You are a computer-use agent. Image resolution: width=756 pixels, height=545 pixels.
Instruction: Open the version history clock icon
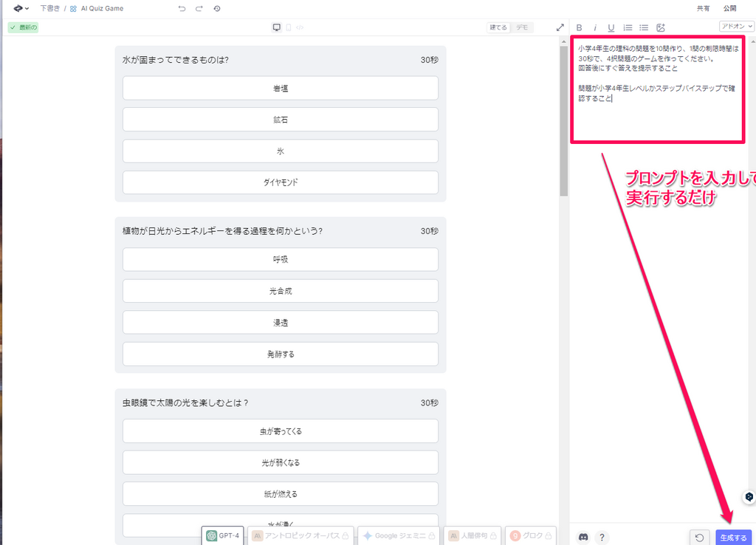tap(217, 9)
